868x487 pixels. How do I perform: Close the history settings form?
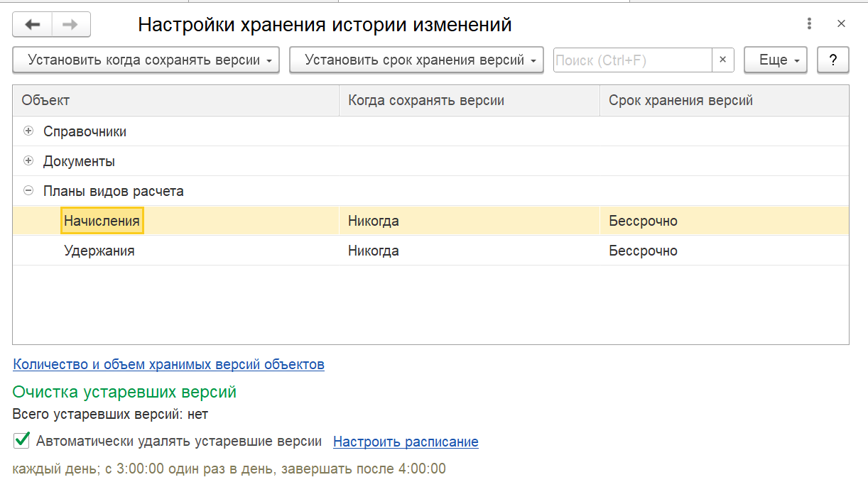tap(841, 23)
